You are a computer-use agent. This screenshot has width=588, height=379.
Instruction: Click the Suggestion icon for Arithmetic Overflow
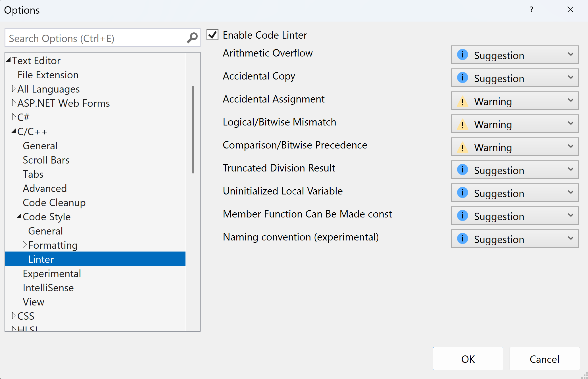462,55
